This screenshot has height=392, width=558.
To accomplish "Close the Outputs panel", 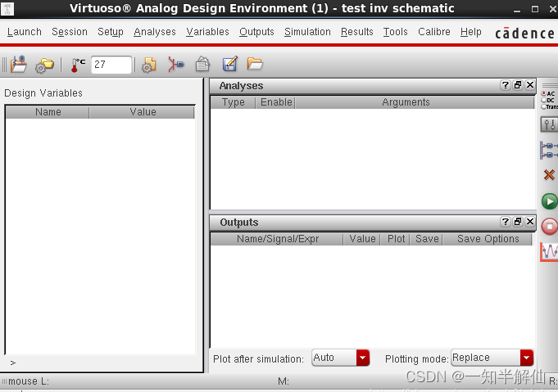I will tap(530, 222).
